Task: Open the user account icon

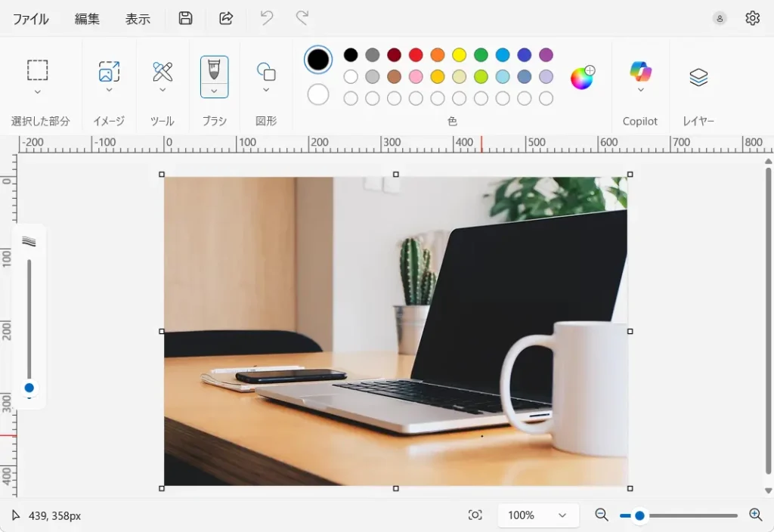Action: (720, 18)
